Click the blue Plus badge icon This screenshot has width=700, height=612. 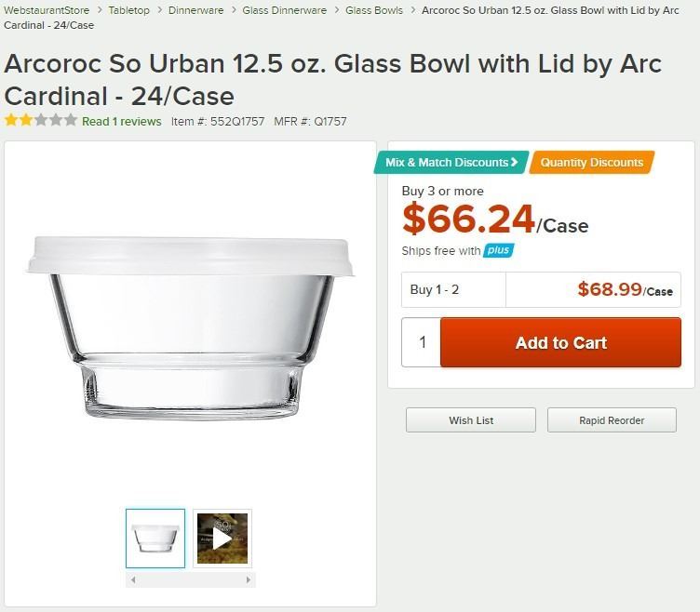(499, 250)
